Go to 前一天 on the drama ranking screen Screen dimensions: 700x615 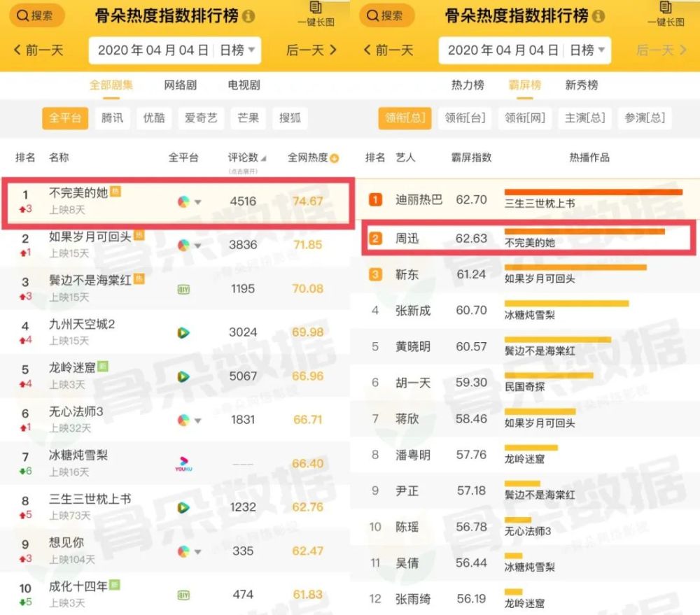38,50
